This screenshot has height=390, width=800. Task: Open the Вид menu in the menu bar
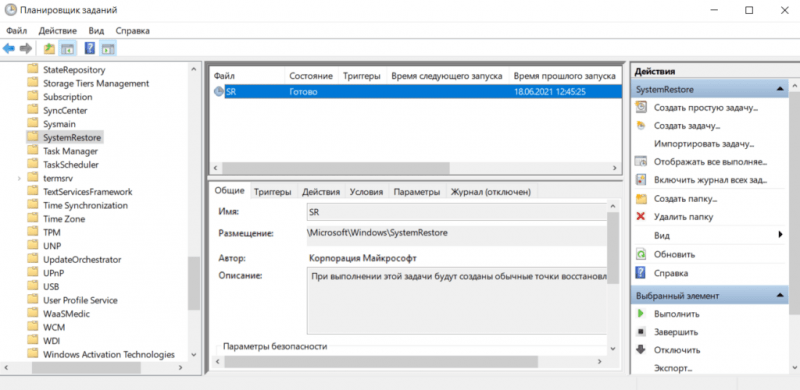click(x=96, y=31)
